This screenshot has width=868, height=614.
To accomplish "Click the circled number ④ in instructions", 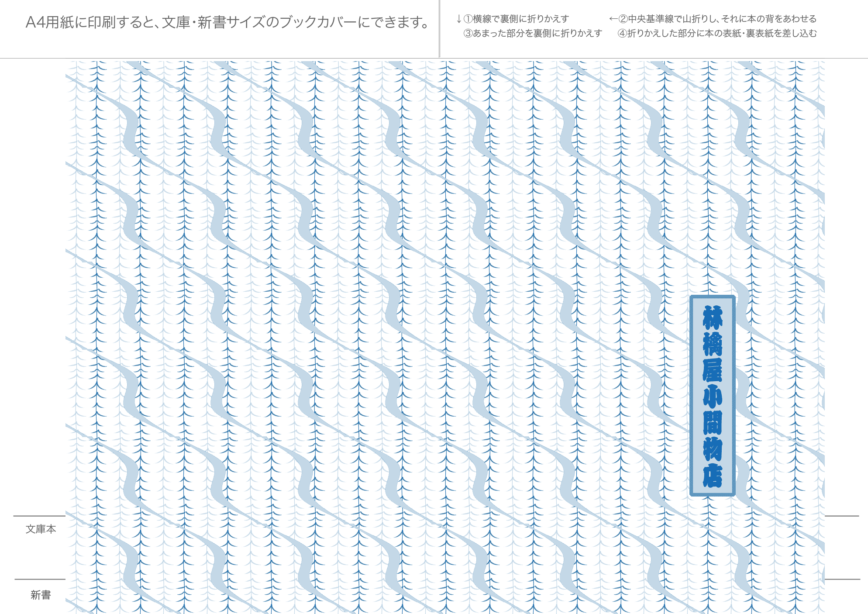I will (622, 34).
